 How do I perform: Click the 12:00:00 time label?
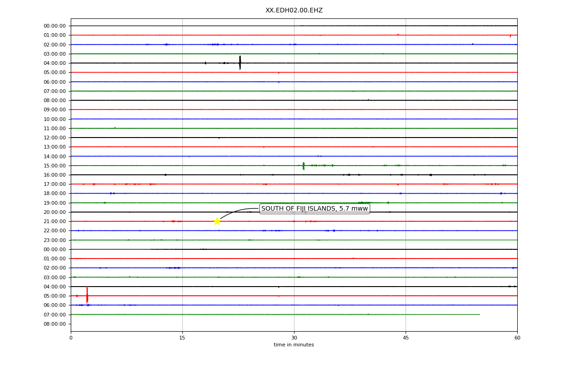click(x=55, y=138)
